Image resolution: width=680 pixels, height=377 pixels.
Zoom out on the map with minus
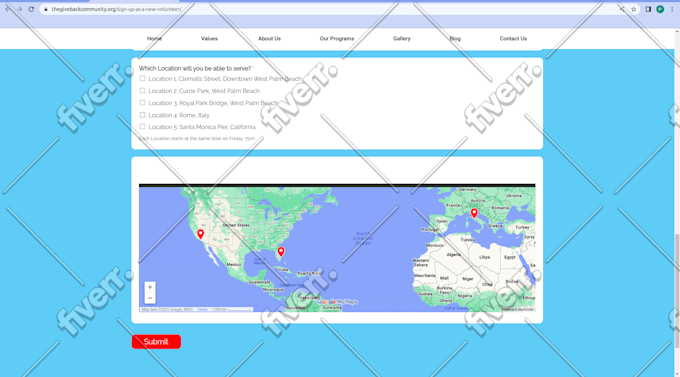click(150, 298)
